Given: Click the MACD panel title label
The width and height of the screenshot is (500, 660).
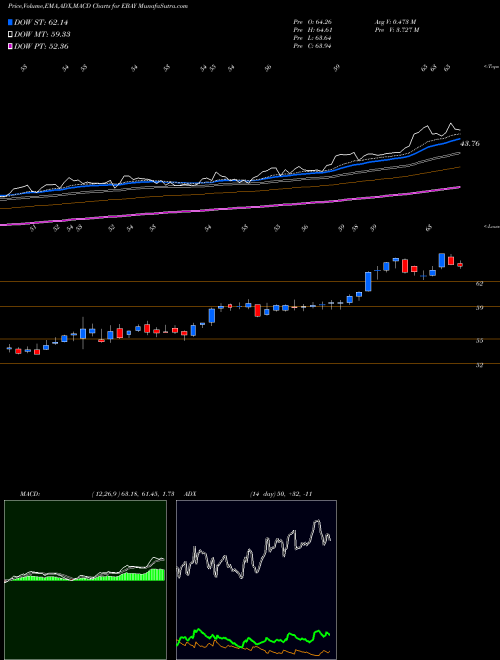Looking at the screenshot, I should 30,494.
